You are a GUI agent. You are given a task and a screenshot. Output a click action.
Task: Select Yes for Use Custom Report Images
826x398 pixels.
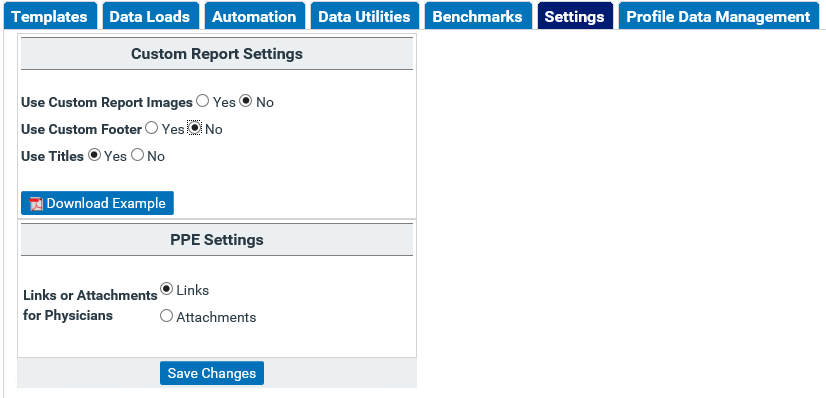(202, 101)
